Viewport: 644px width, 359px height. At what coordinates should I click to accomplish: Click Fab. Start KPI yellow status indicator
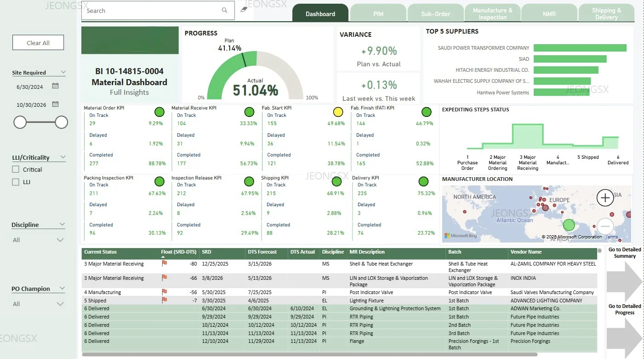point(338,112)
